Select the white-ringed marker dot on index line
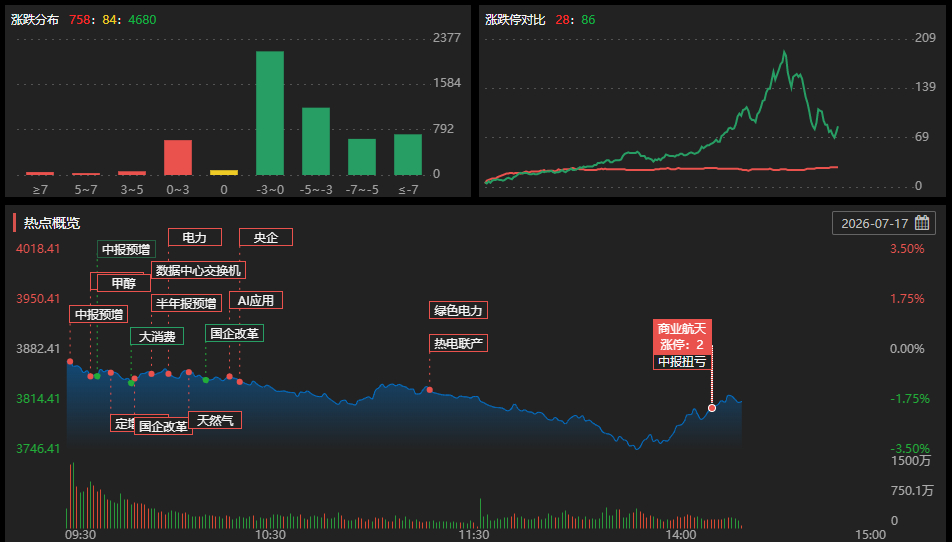Screen dimensions: 952x542 (x=712, y=408)
